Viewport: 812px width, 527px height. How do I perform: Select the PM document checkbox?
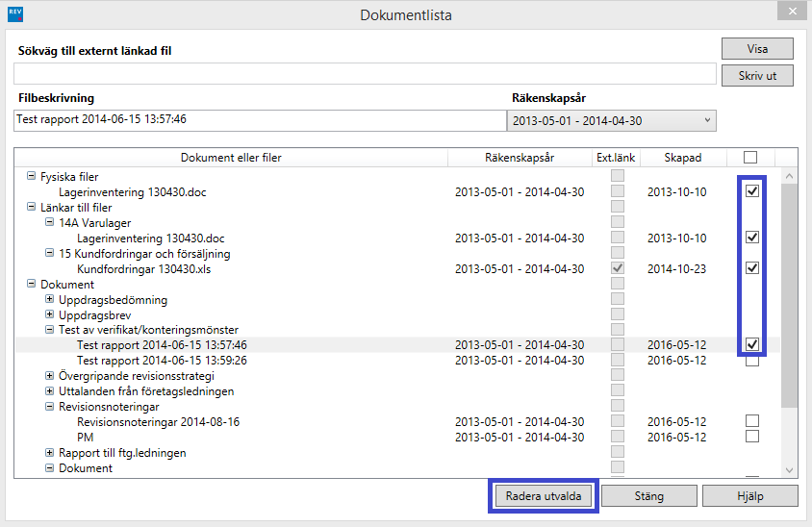[x=752, y=437]
